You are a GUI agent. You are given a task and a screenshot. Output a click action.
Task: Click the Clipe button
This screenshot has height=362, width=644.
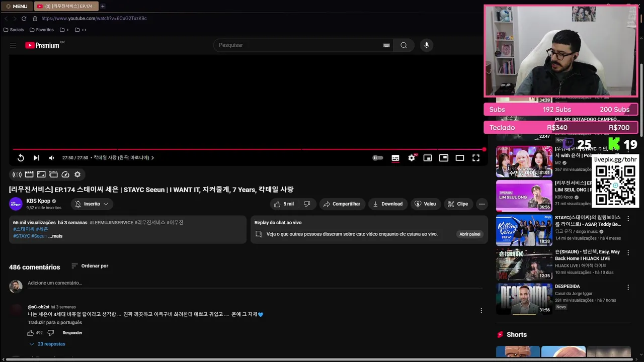(458, 204)
